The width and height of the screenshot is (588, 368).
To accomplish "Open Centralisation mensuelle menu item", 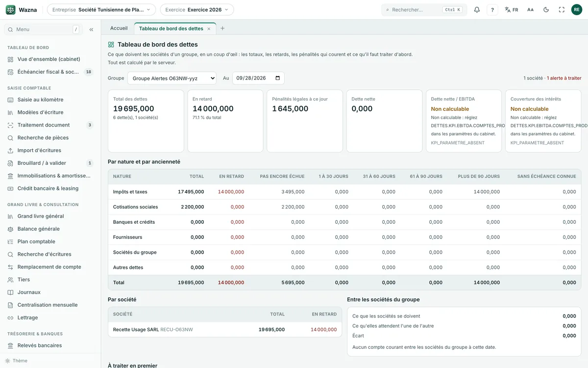I will (50, 305).
